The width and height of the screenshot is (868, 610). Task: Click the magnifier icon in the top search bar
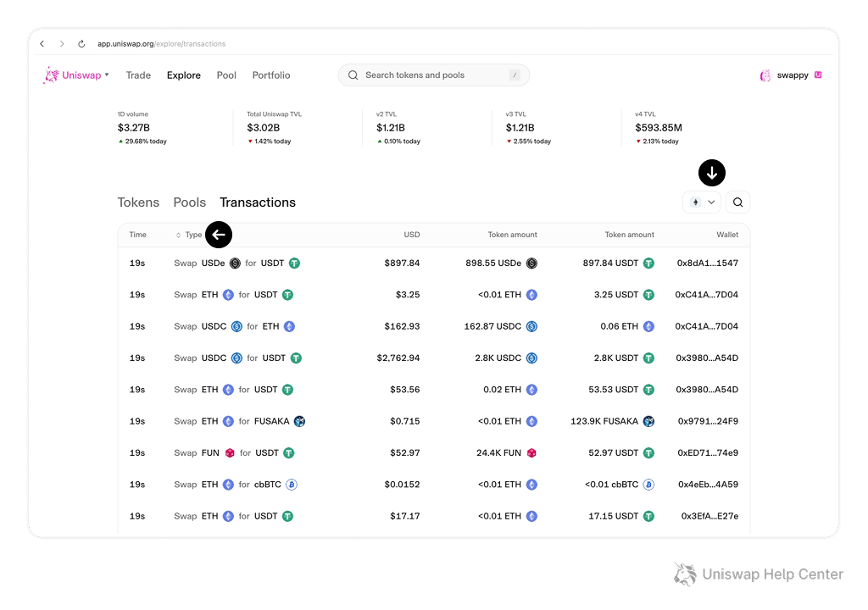click(353, 75)
